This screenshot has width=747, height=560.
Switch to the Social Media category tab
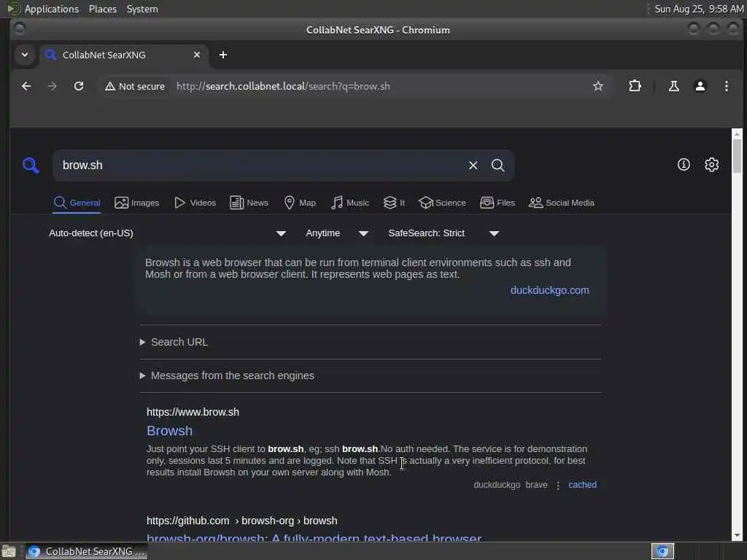tap(562, 203)
